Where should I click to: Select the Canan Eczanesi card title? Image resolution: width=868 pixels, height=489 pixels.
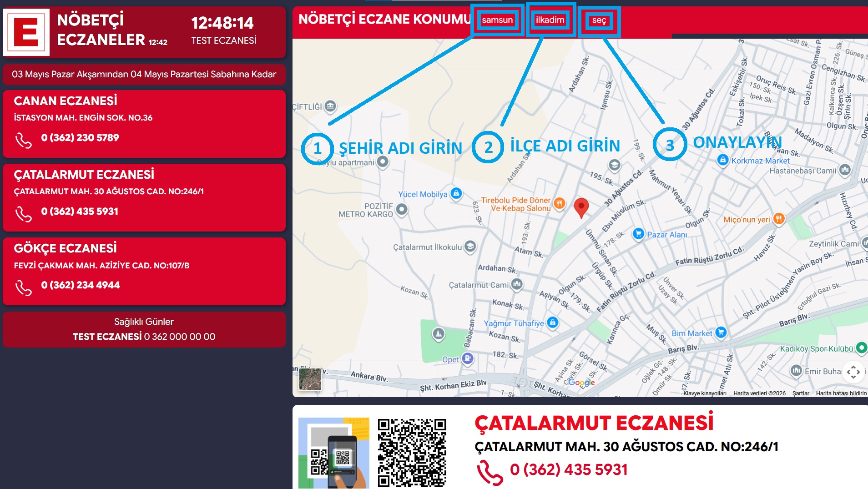[66, 101]
